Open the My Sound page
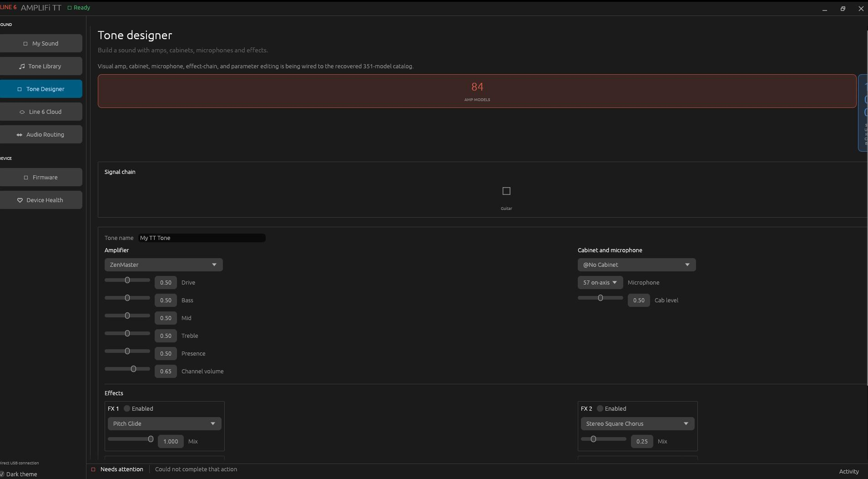This screenshot has height=479, width=868. click(41, 43)
